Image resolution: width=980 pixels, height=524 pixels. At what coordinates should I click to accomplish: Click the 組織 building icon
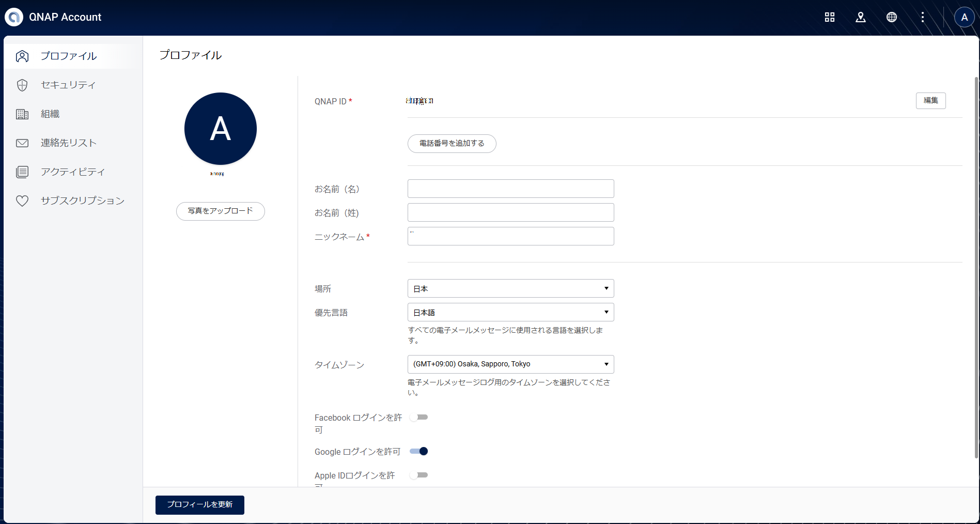(x=22, y=114)
